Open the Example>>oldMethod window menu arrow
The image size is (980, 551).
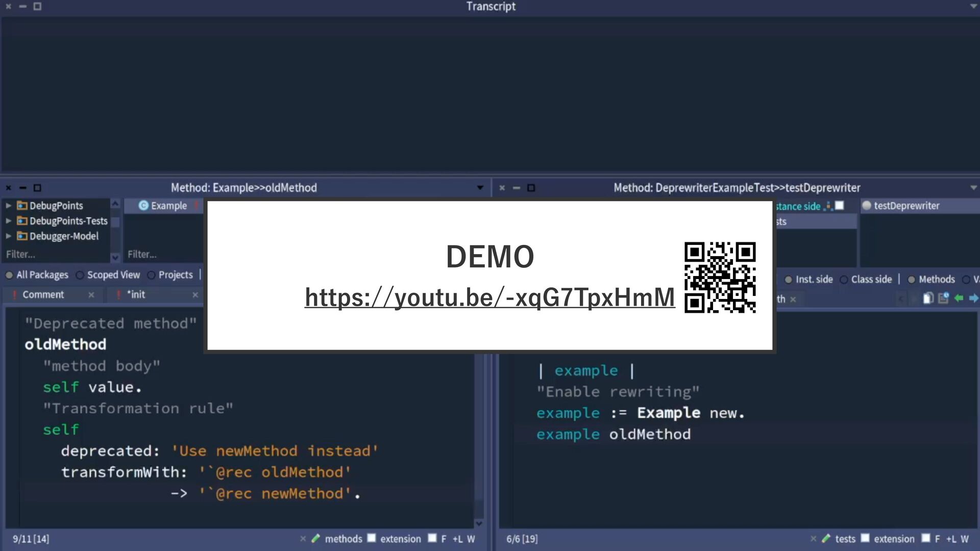(x=480, y=188)
